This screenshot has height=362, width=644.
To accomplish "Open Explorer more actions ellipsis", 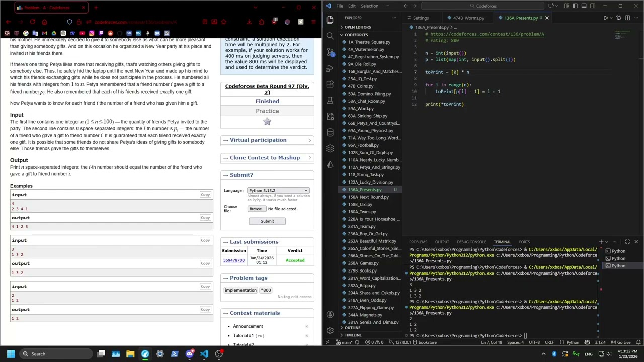I will pyautogui.click(x=394, y=18).
